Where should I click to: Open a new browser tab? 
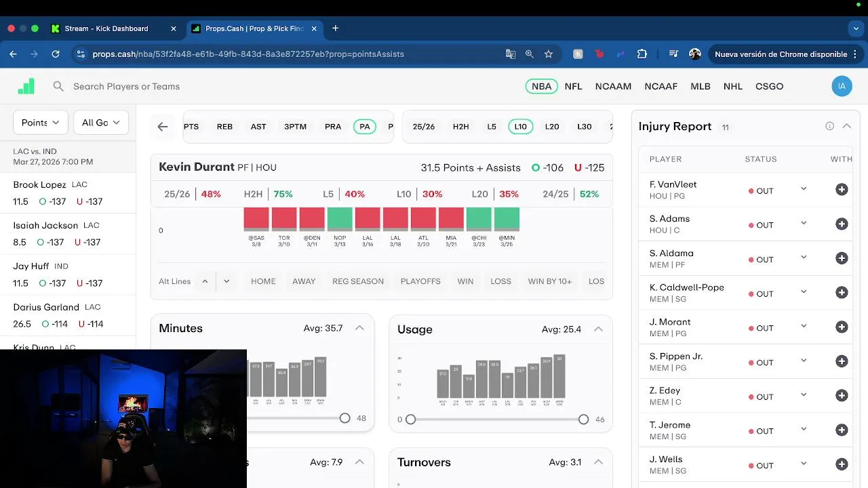tap(335, 28)
